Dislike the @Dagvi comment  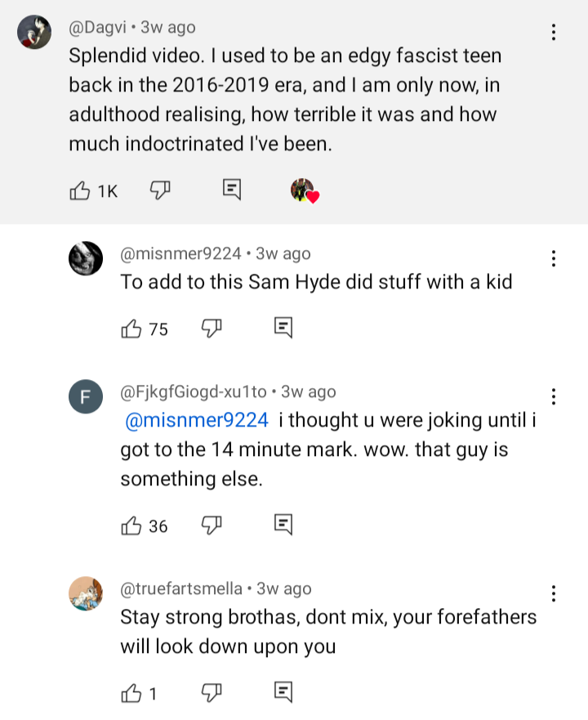[160, 191]
